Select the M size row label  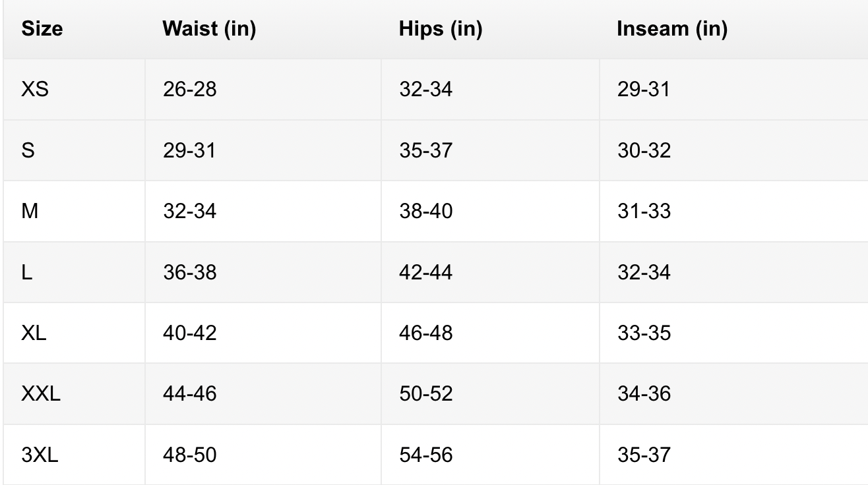point(30,212)
